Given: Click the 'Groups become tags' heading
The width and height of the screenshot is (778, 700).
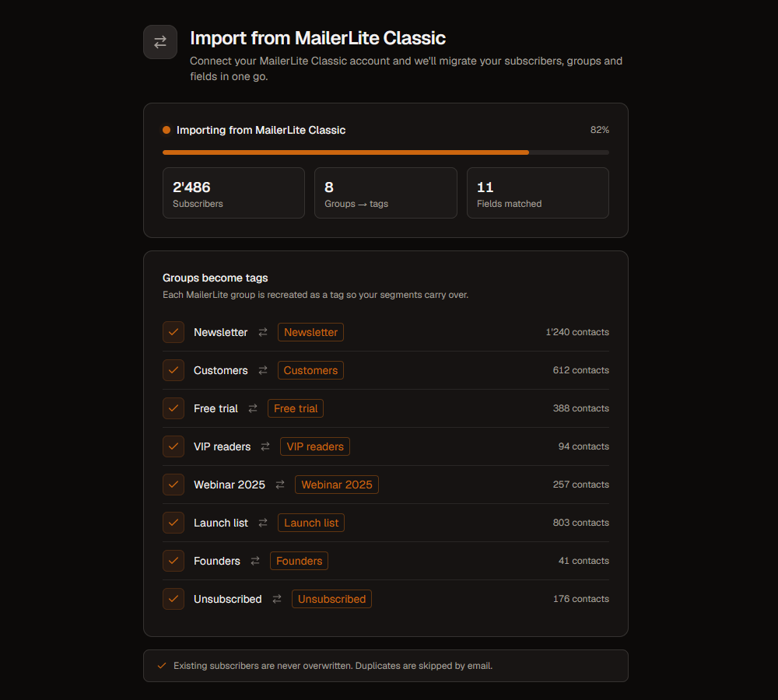Looking at the screenshot, I should (x=216, y=278).
